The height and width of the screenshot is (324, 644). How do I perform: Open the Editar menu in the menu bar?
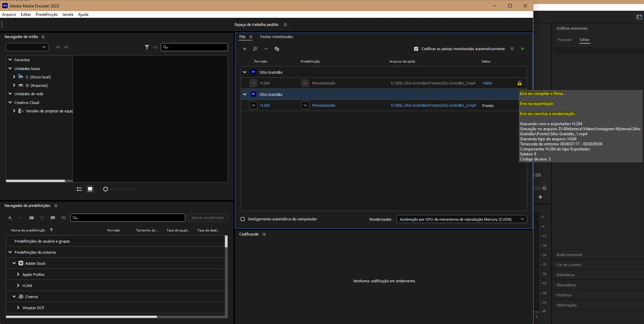point(26,14)
